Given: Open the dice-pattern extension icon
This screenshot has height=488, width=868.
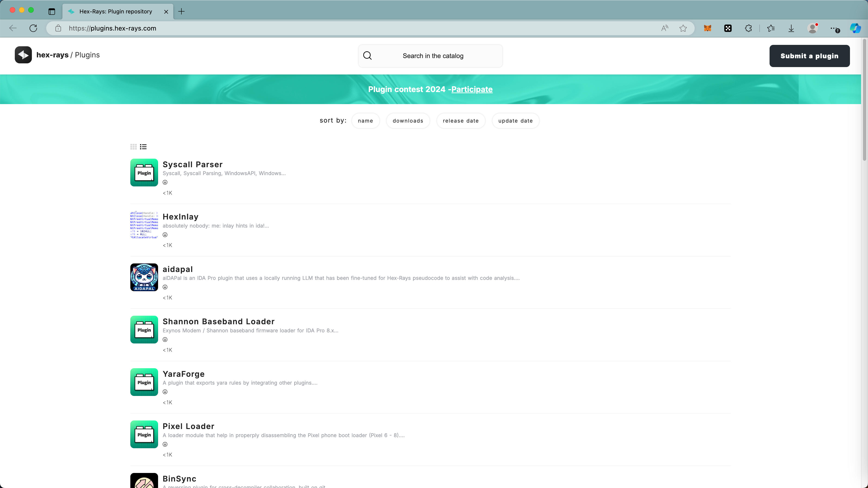Looking at the screenshot, I should (728, 28).
